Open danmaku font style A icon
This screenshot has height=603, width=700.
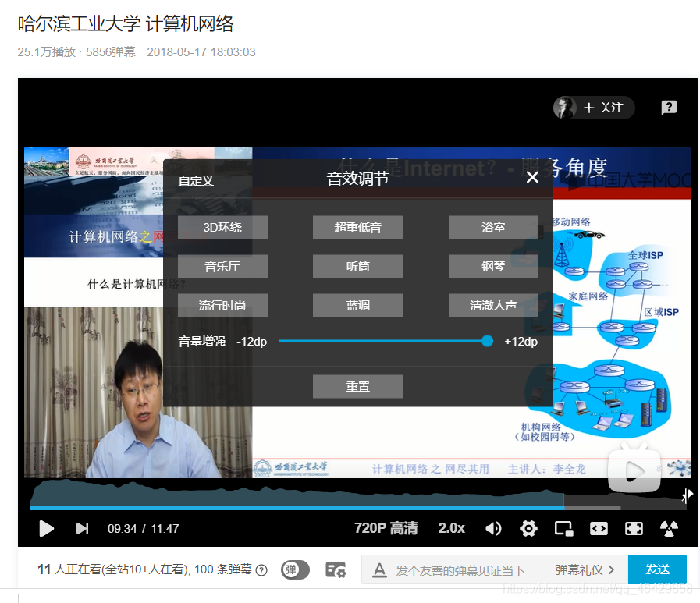pos(379,570)
